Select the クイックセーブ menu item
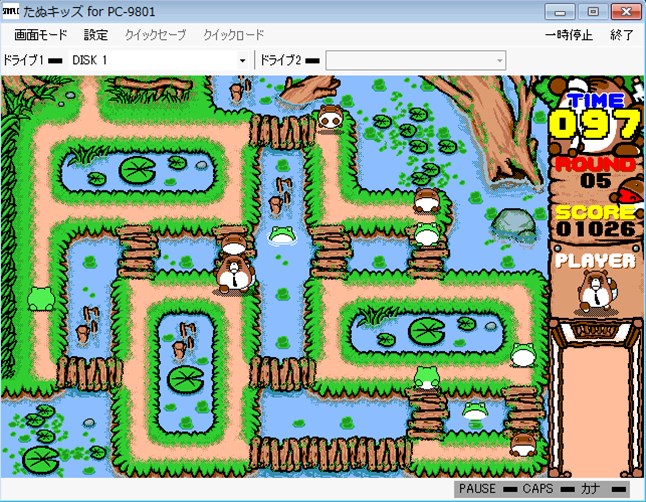This screenshot has height=502, width=646. (155, 35)
